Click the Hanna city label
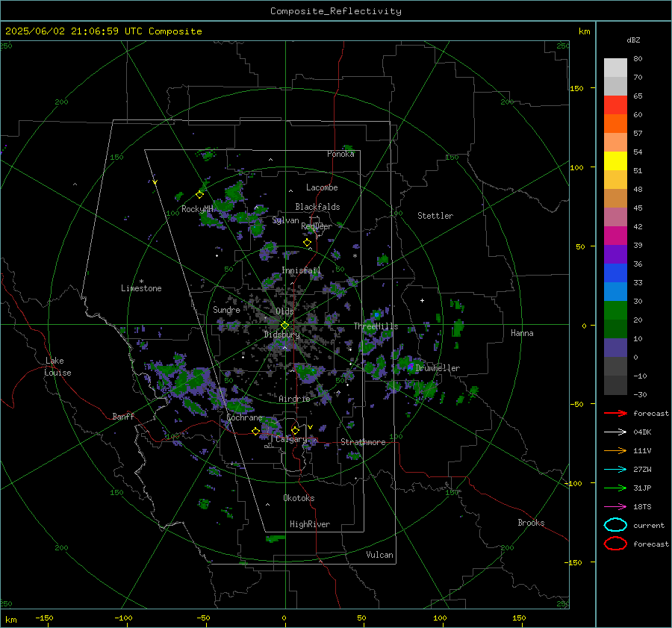This screenshot has width=672, height=628. coord(522,333)
